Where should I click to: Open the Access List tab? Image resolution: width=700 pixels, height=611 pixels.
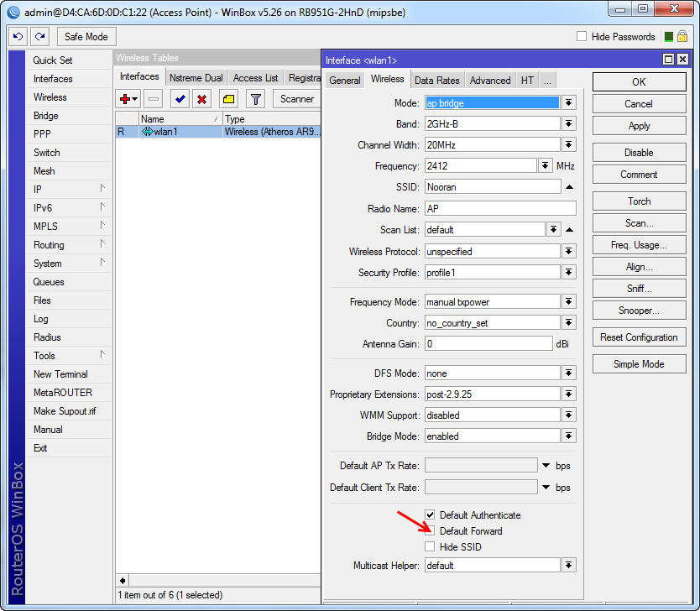click(255, 78)
